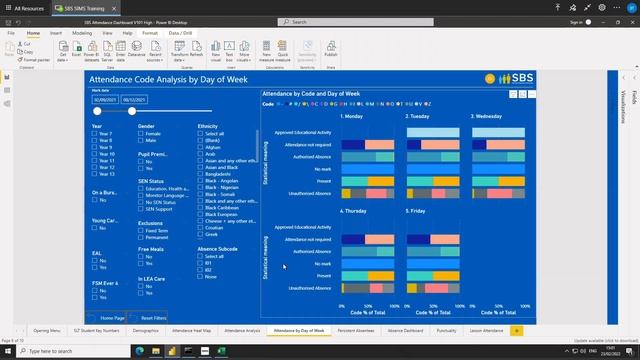The image size is (640, 360).
Task: Select SEN Support under SEN Status
Action: (x=140, y=209)
